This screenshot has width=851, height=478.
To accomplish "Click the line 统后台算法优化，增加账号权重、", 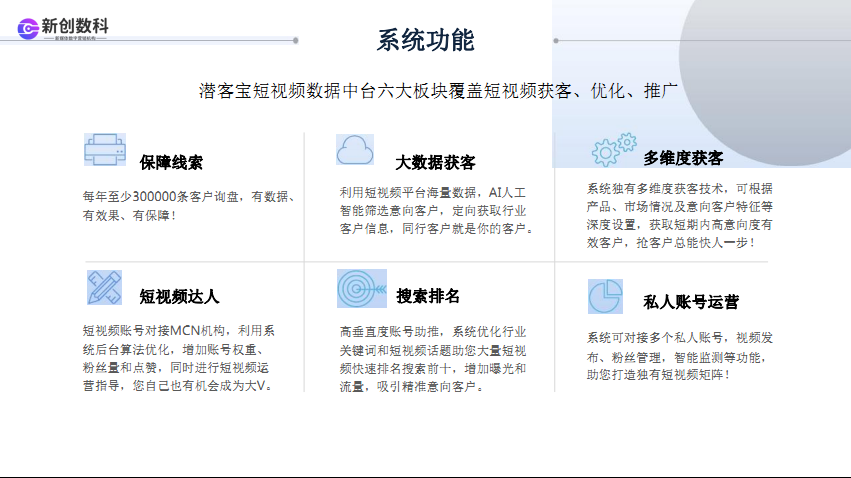I will (x=175, y=349).
